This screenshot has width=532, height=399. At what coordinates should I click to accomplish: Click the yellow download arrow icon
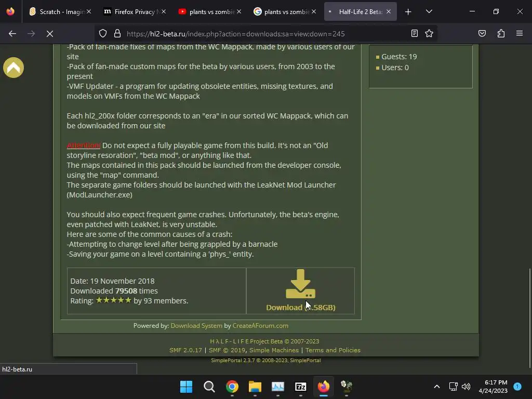point(301,284)
